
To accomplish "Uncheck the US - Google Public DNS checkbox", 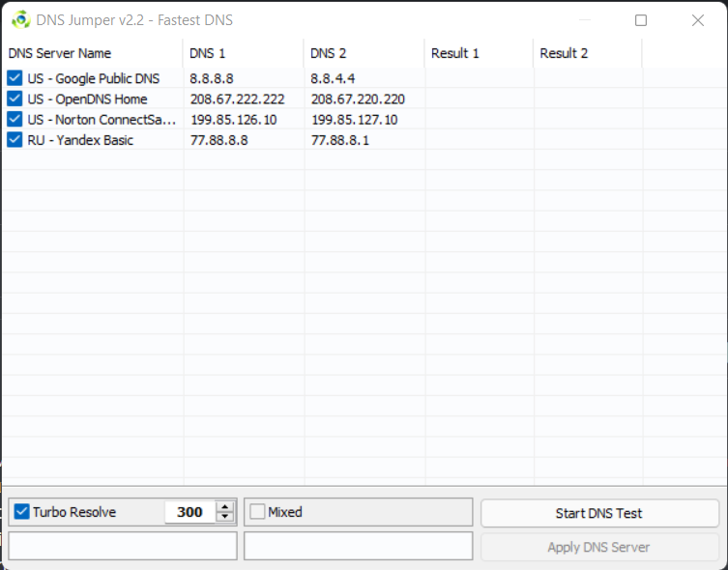I will tap(15, 78).
